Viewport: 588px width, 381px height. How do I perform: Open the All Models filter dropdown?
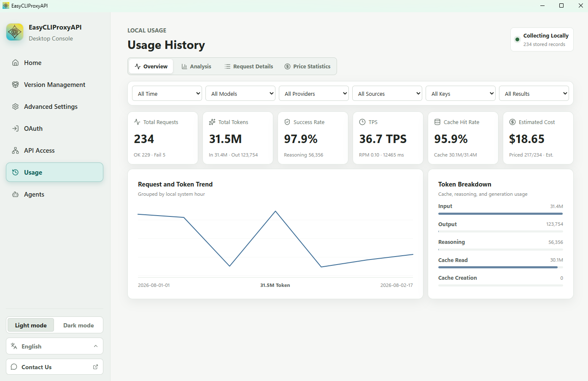(240, 93)
